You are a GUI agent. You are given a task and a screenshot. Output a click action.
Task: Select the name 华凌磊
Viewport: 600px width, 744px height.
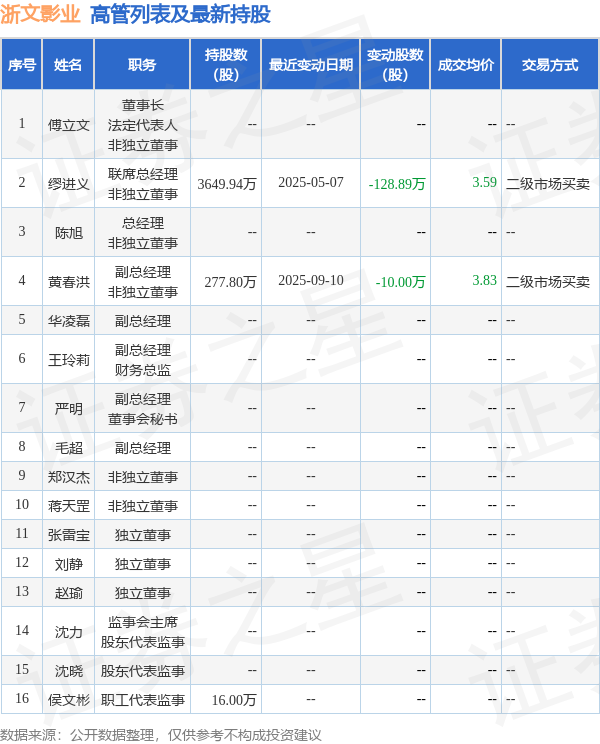(x=69, y=321)
